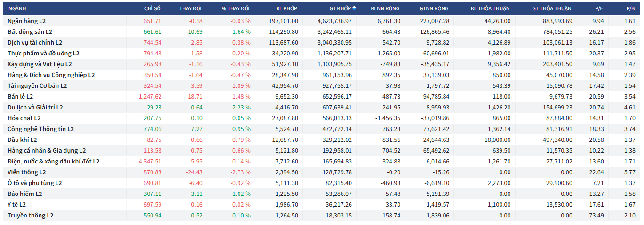
Task: Sort by GTNN RÒNG column
Action: (434, 8)
